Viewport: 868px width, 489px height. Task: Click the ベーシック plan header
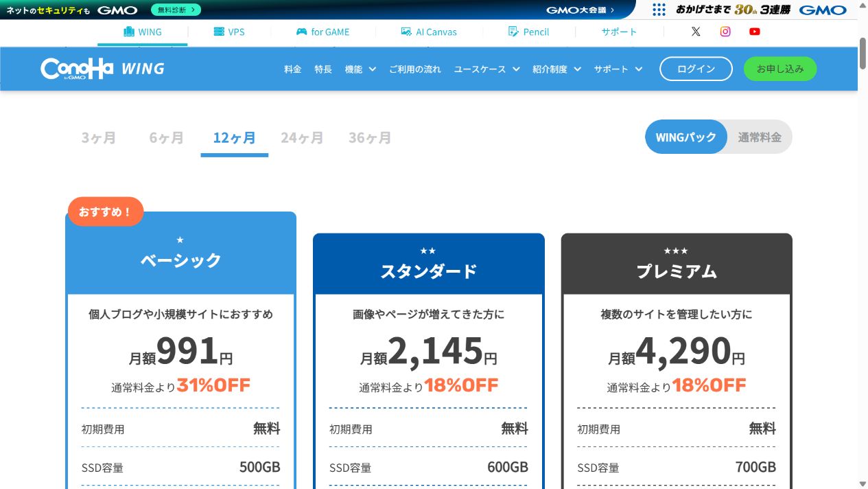[181, 254]
